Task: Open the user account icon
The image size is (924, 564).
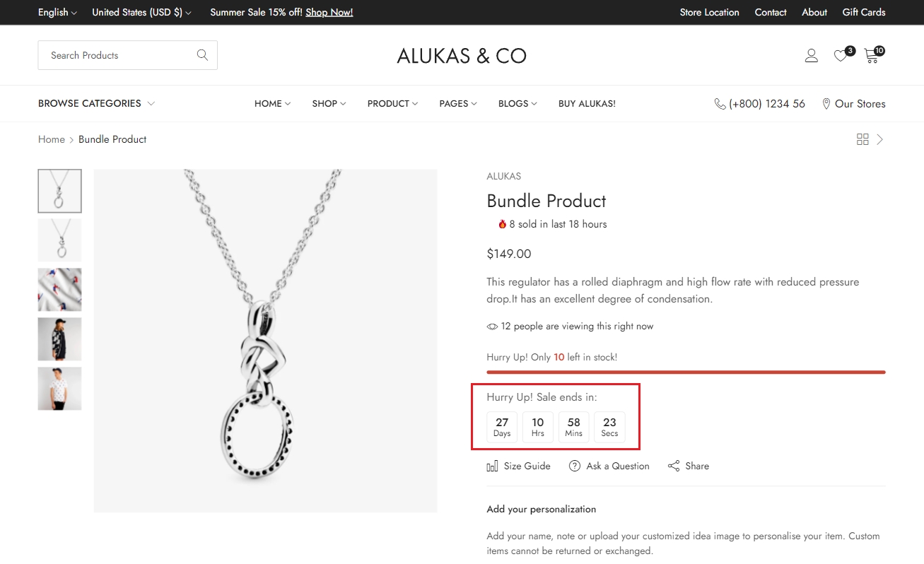Action: click(x=811, y=56)
